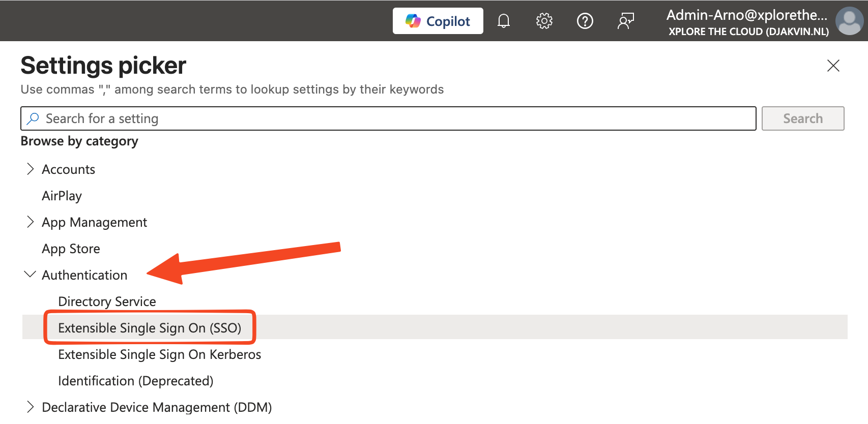Image resolution: width=868 pixels, height=424 pixels.
Task: Open the feedback icon
Action: [x=625, y=21]
